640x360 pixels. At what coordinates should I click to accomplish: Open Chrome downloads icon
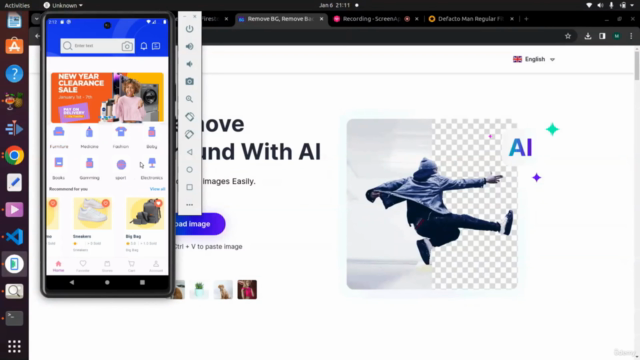click(588, 36)
